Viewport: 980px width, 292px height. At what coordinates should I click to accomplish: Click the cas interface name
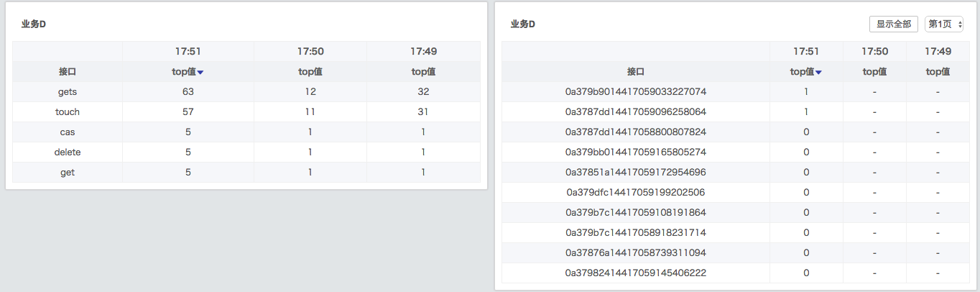pos(68,132)
